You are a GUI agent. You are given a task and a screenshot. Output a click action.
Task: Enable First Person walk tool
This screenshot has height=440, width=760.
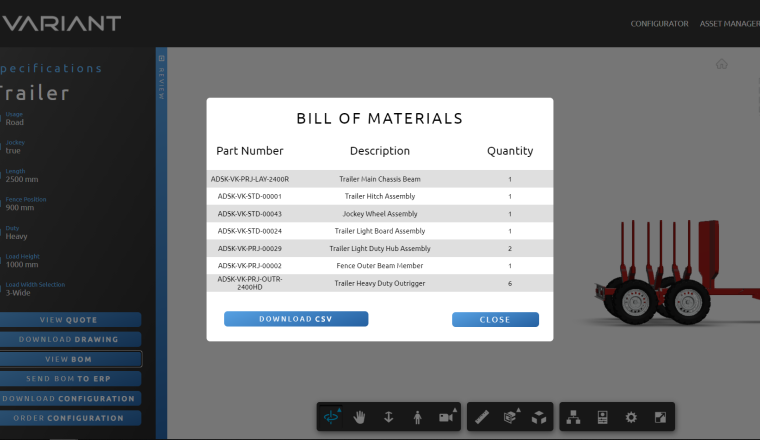417,417
